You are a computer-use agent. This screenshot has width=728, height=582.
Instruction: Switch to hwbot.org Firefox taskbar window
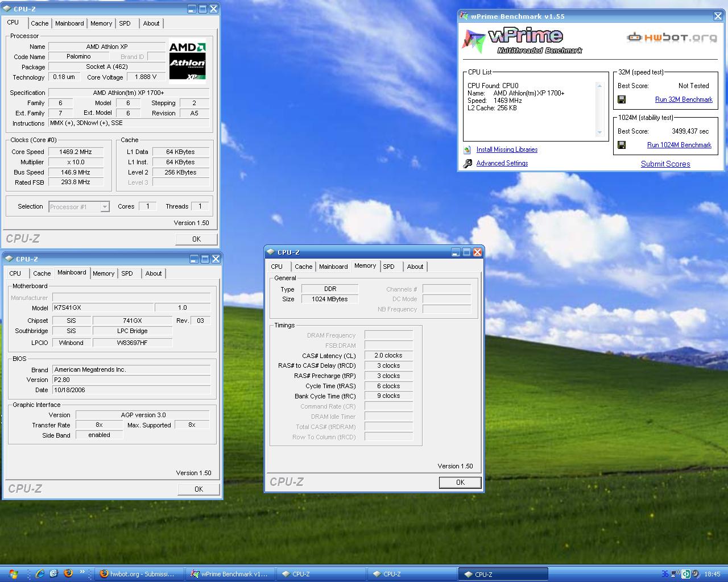(x=139, y=574)
